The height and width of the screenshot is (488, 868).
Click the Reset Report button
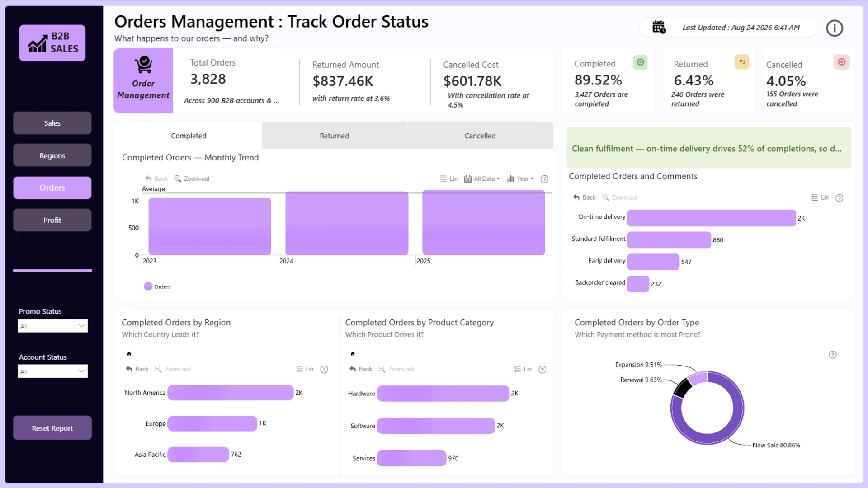point(52,428)
